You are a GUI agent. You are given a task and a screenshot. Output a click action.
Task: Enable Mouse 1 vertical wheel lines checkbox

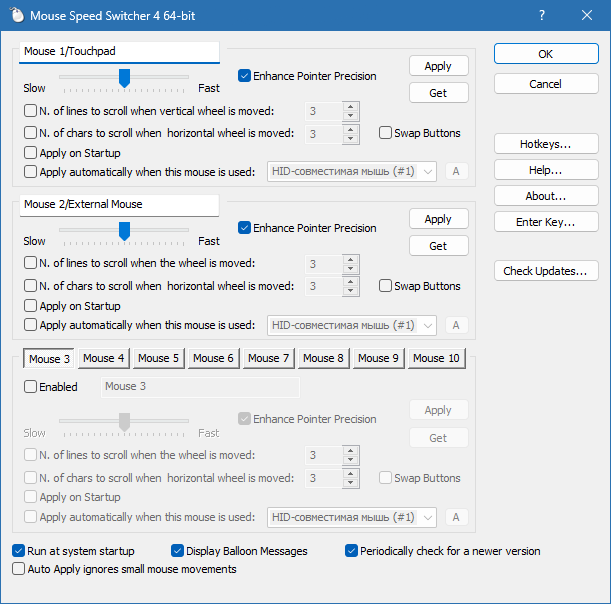click(x=30, y=111)
